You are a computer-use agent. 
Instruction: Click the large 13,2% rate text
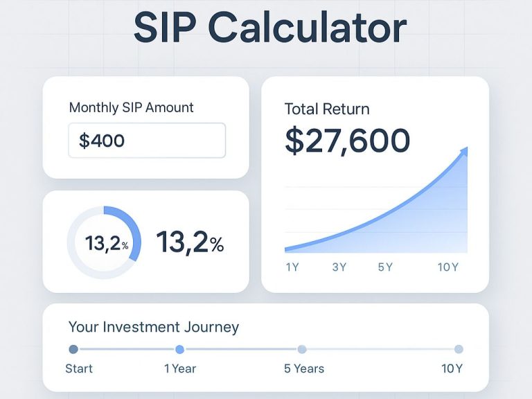pos(190,242)
